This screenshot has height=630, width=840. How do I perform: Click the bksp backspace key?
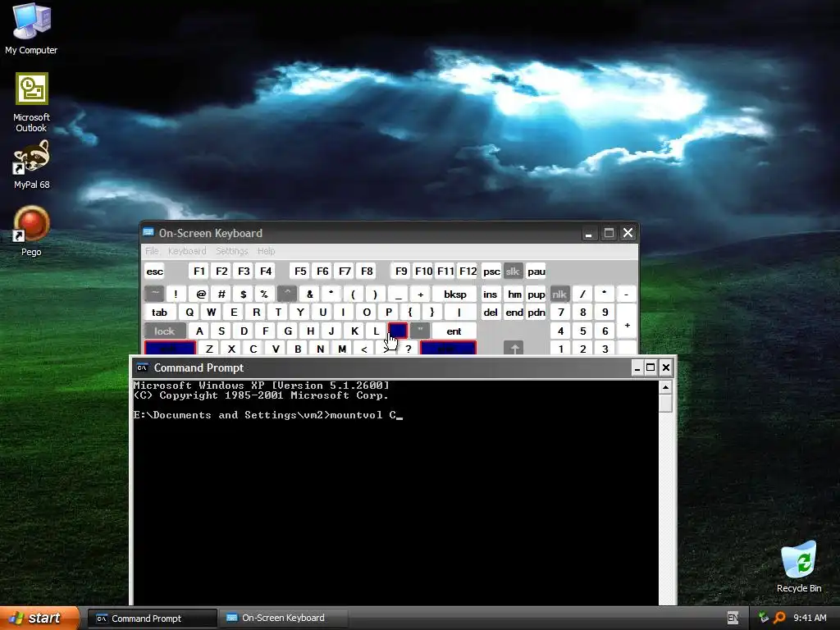click(x=454, y=294)
